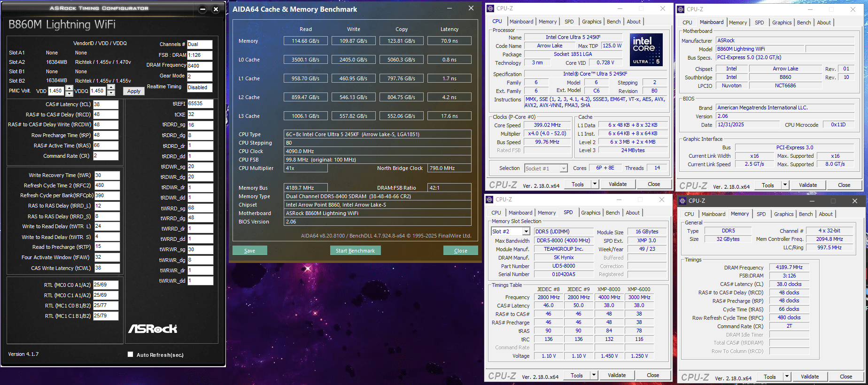Decrease VDDQ voltage with down arrow

[111, 92]
